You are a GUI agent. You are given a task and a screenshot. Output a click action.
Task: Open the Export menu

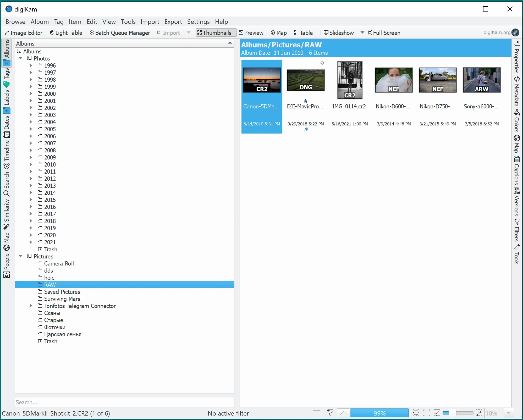coord(173,21)
